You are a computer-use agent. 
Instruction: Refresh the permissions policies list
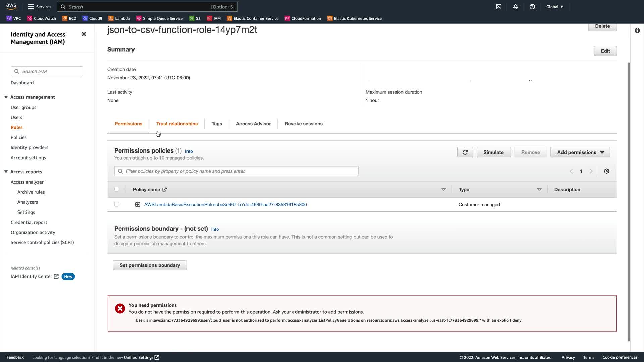pos(465,152)
